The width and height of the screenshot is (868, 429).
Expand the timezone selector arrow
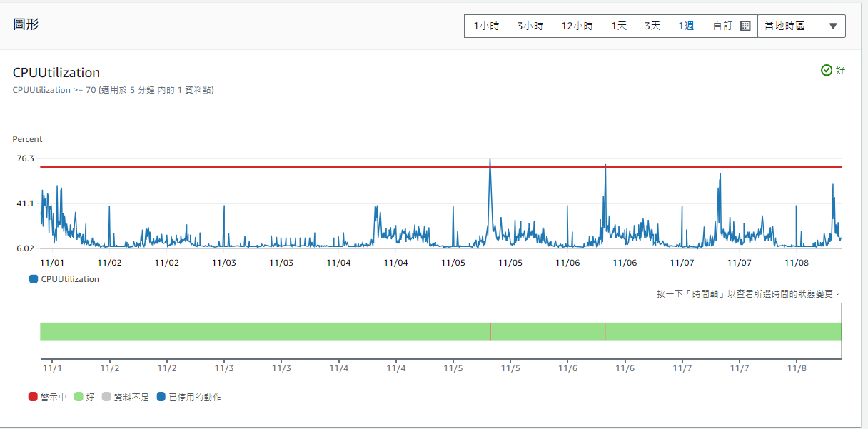(x=833, y=25)
